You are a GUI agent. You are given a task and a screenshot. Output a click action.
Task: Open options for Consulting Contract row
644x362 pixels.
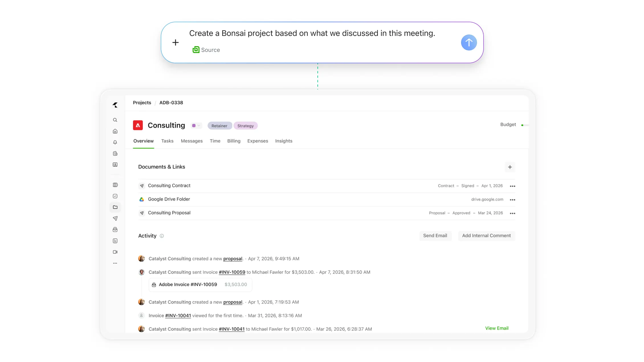tap(512, 186)
